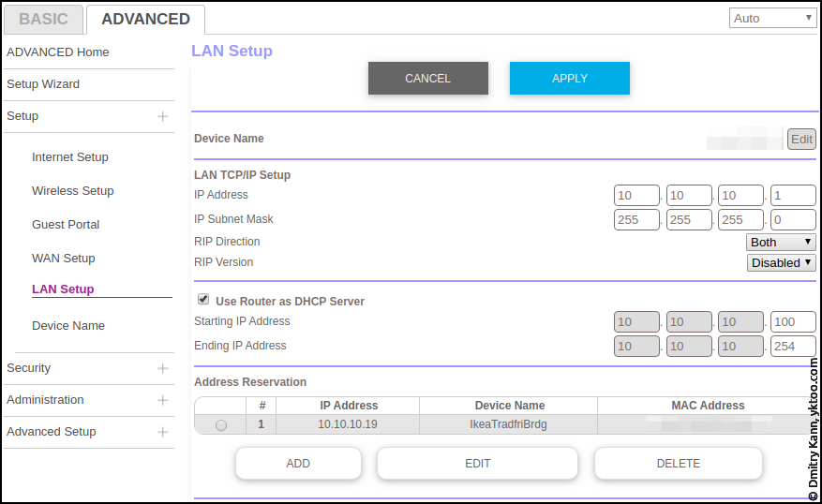Focus Ending IP Address last octet 254
This screenshot has height=504, width=822.
coord(793,347)
